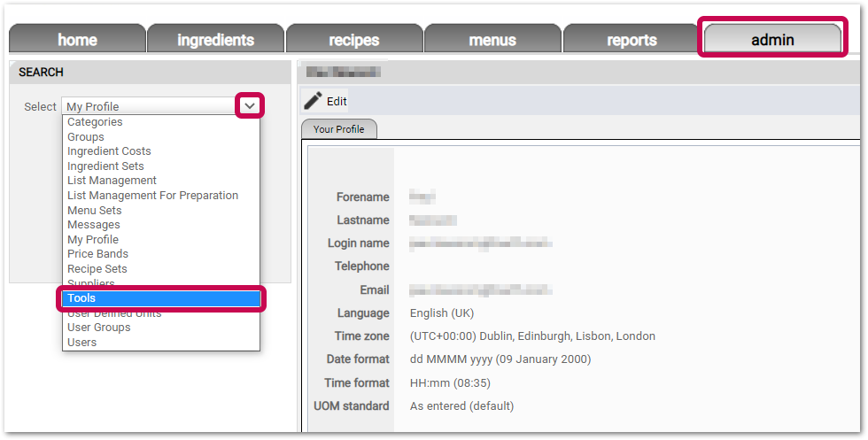868x440 pixels.
Task: Select the Your Profile tab
Action: coord(338,129)
